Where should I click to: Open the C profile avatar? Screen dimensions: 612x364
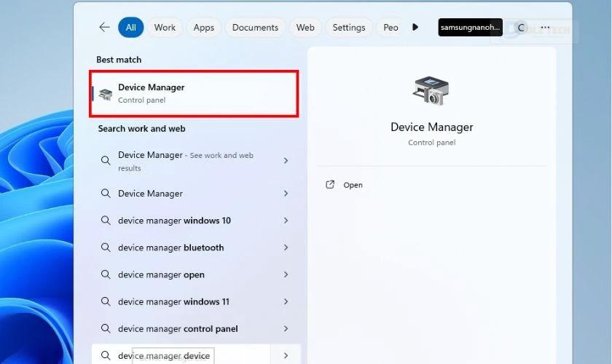coord(521,28)
